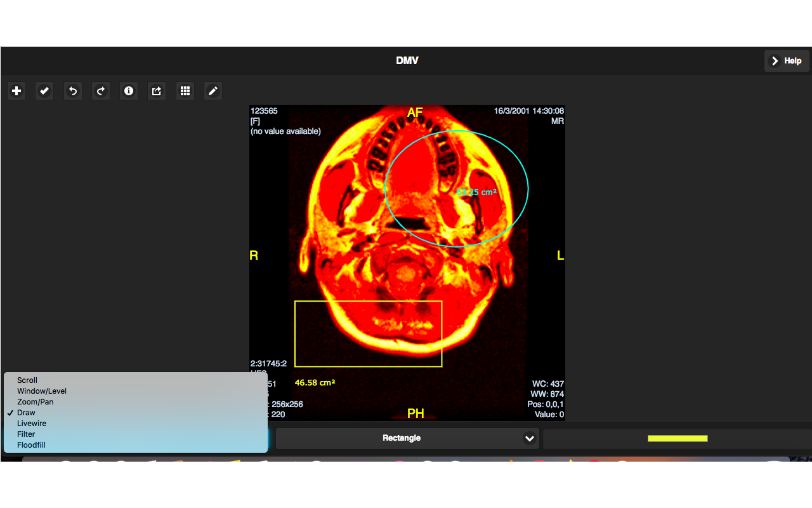
Task: Select Filter in the tool list
Action: coord(136,434)
